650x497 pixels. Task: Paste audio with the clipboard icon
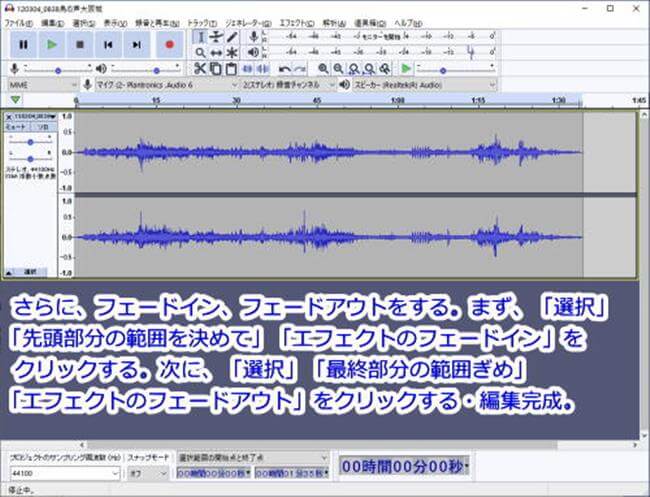[231, 68]
